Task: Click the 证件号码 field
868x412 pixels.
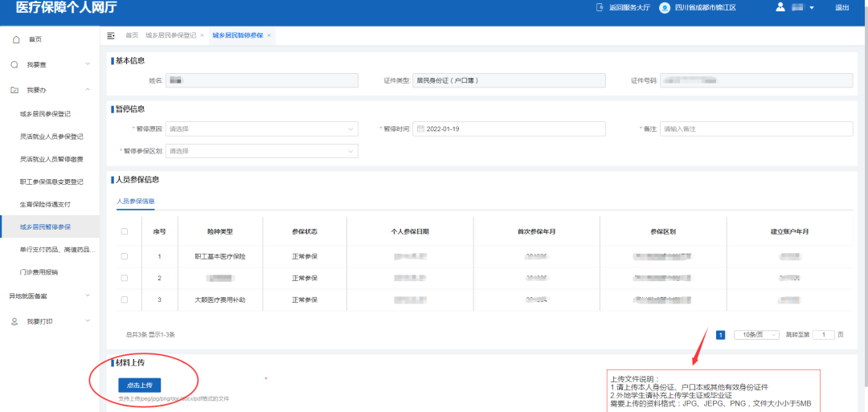Action: 756,81
